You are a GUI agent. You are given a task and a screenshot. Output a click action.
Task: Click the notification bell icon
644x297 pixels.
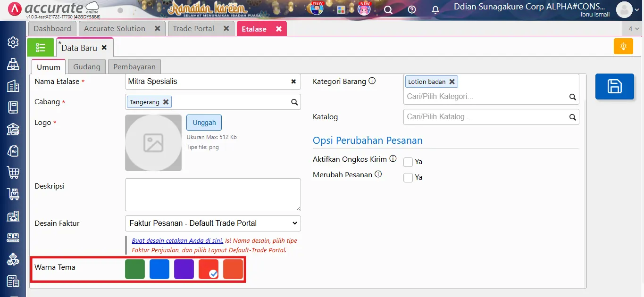pyautogui.click(x=435, y=9)
